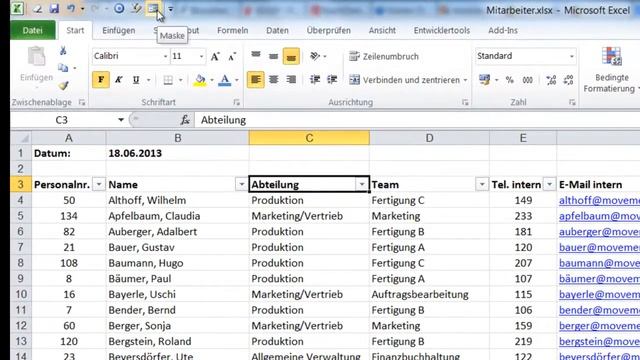Undo the last action in quick access toolbar

pyautogui.click(x=71, y=9)
